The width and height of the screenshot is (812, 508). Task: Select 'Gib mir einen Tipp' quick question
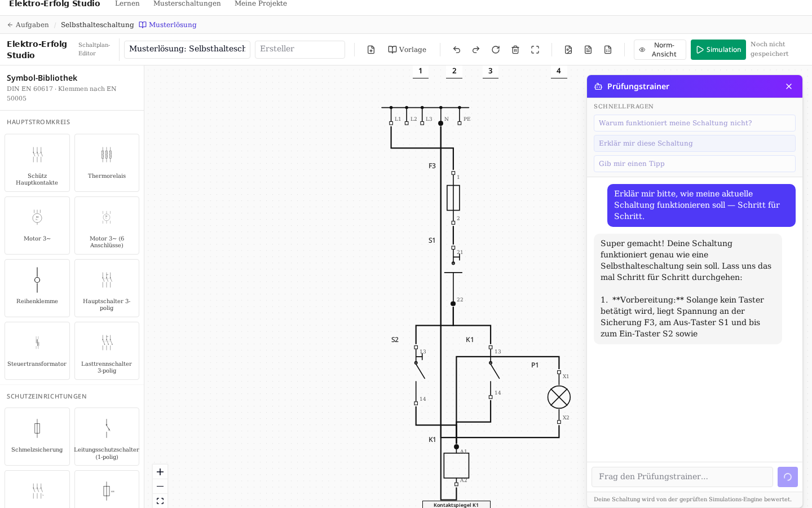point(695,164)
